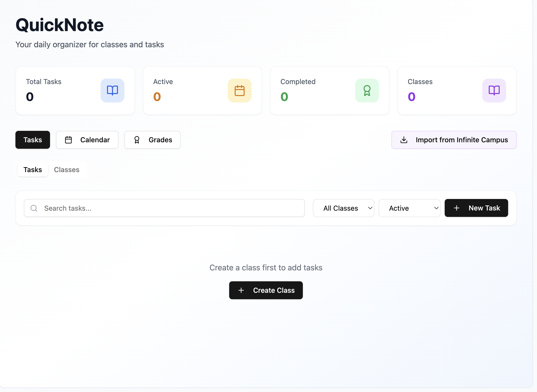The width and height of the screenshot is (537, 392).
Task: Open the Active status dropdown
Action: [x=409, y=208]
